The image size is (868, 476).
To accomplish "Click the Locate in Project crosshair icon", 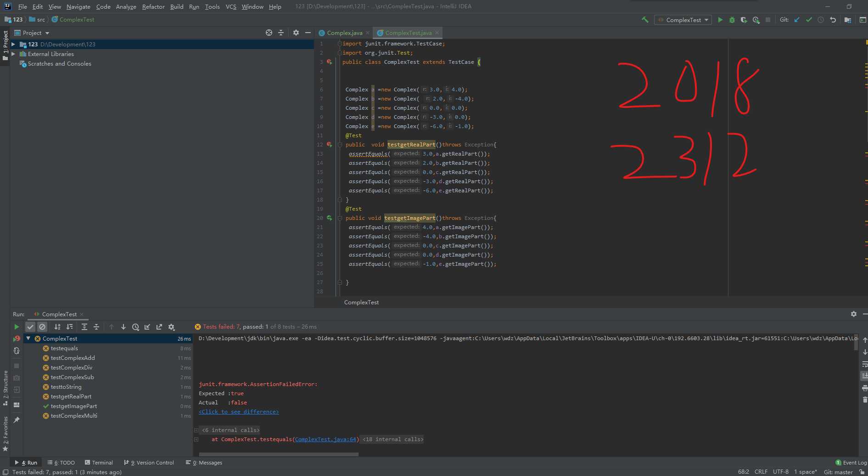I will pyautogui.click(x=269, y=33).
